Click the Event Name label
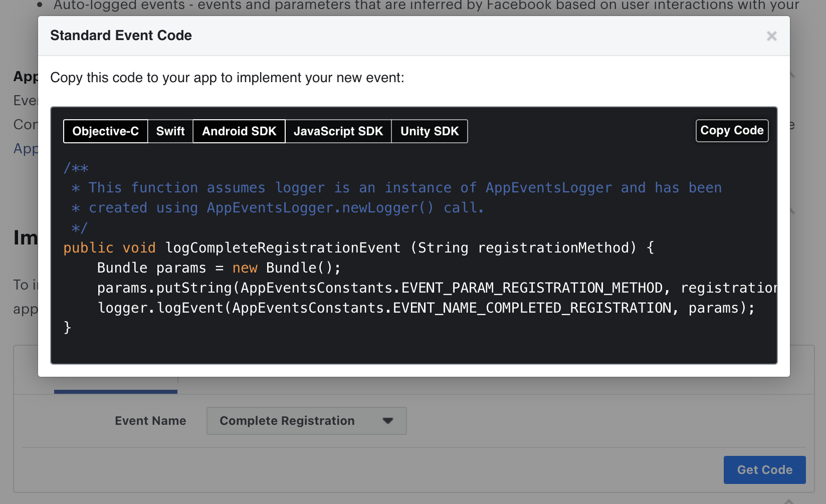 (150, 421)
